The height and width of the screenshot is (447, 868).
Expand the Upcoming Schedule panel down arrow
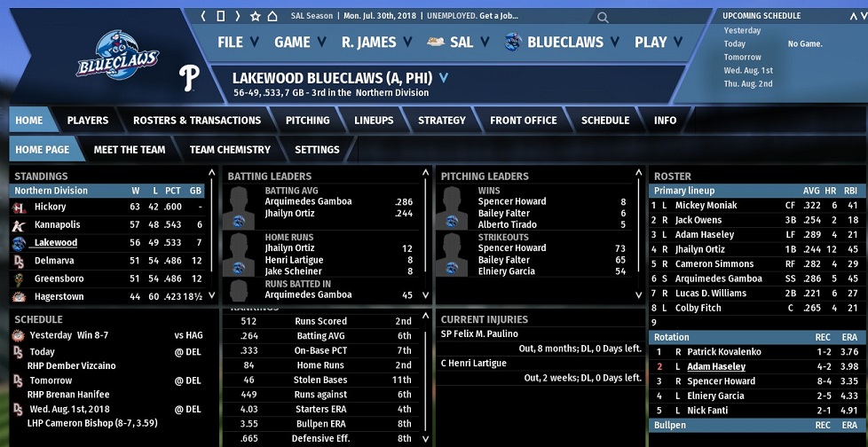(863, 16)
